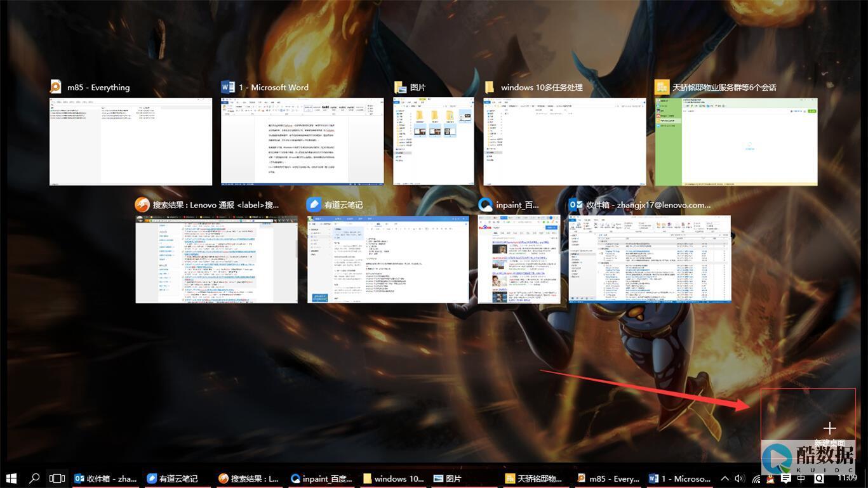
Task: Show hidden tray icons chevron
Action: point(725,478)
